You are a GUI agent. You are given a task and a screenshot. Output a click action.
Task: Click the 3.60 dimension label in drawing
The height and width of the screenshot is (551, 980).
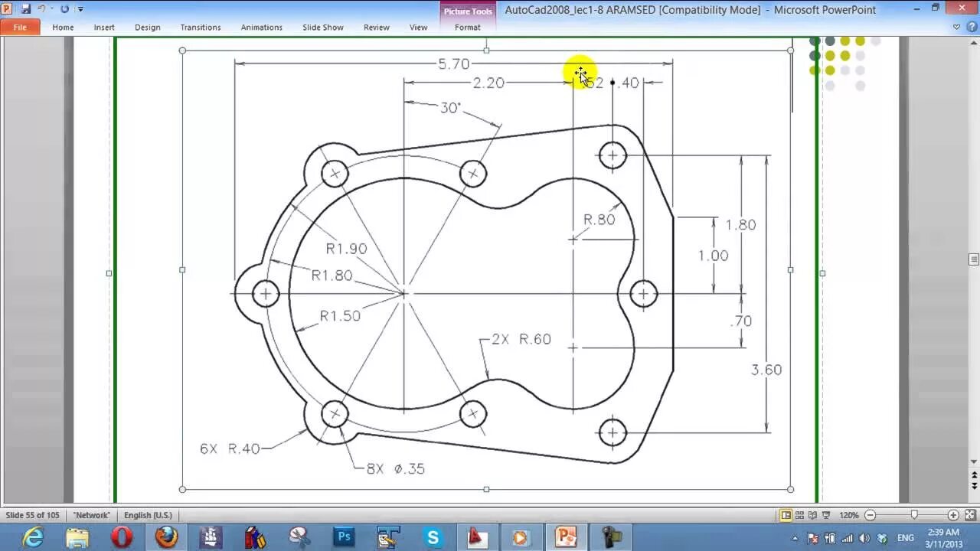pos(766,370)
